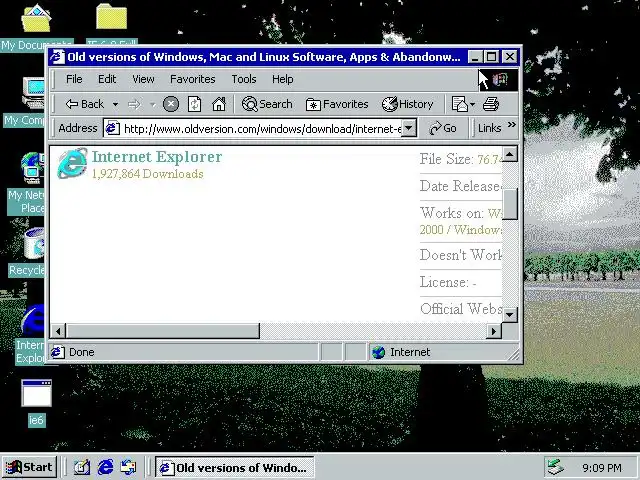The image size is (640, 480).
Task: Click the 9:09 PM clock
Action: 602,468
